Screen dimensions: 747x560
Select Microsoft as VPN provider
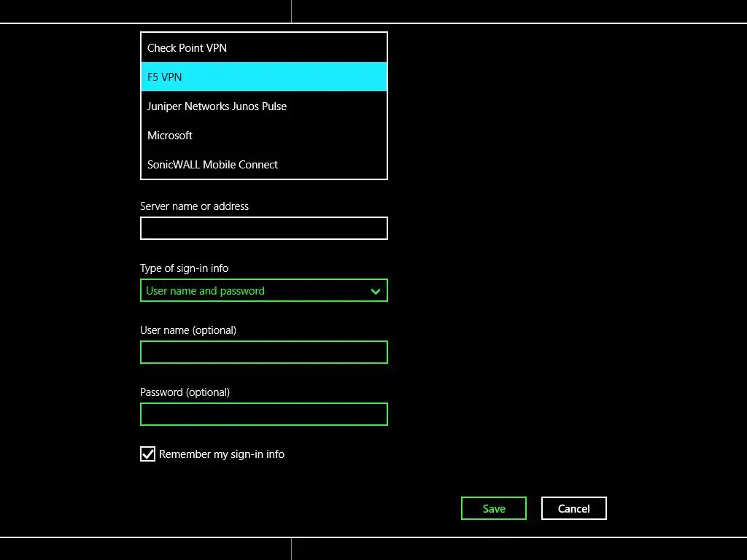click(264, 135)
